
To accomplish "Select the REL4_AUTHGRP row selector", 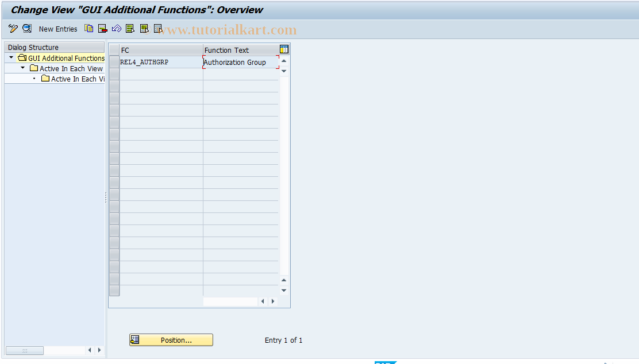I will point(114,63).
